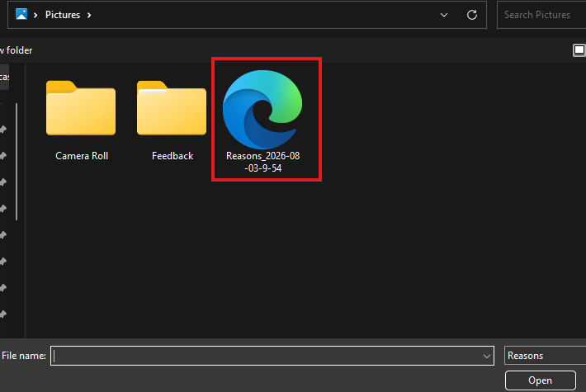Expand the chevron after Pictures in path
The image size is (586, 392).
click(x=89, y=15)
